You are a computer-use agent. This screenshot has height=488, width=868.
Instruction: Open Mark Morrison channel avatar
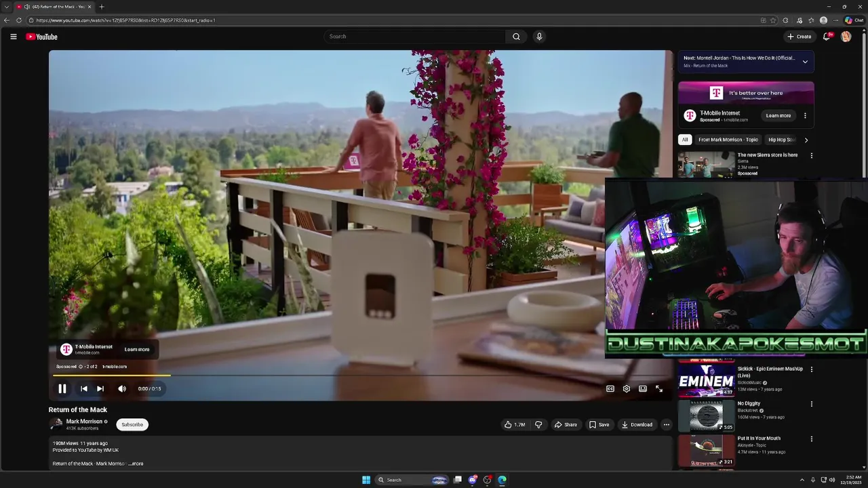[x=56, y=424]
